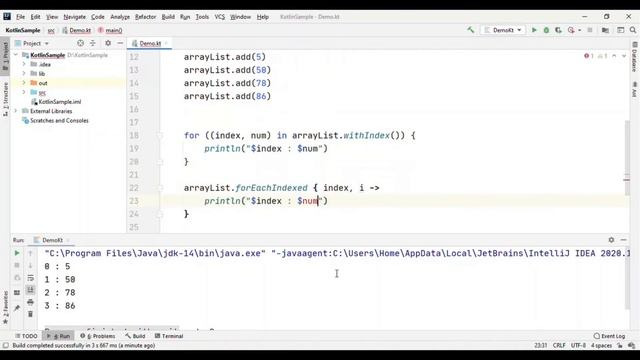Open the Project view dropdown
The height and width of the screenshot is (360, 640).
tap(32, 43)
